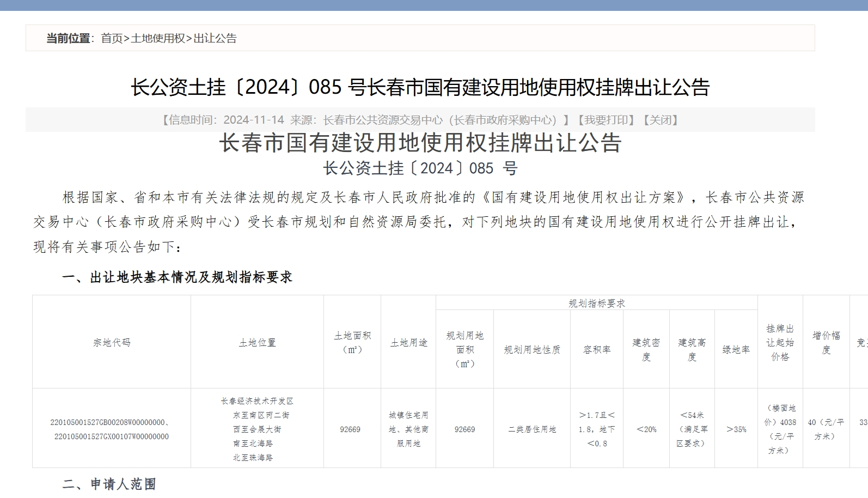Click the green rate value >35%
Viewport: 868px width, 498px height.
pyautogui.click(x=736, y=429)
